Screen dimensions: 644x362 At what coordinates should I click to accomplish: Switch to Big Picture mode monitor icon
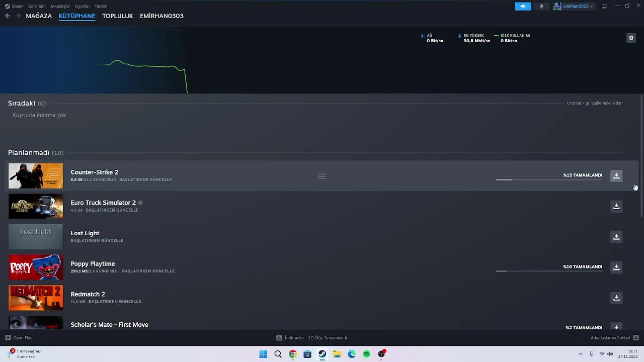click(x=604, y=6)
